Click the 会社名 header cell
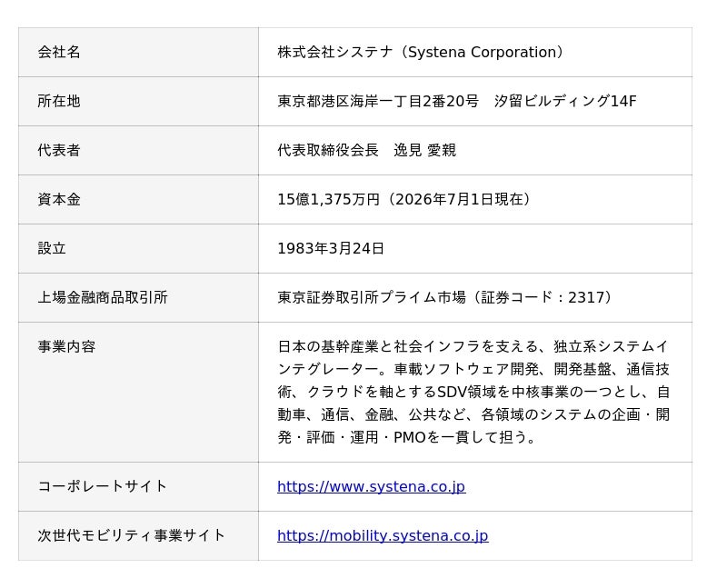The height and width of the screenshot is (588, 727). pos(139,53)
